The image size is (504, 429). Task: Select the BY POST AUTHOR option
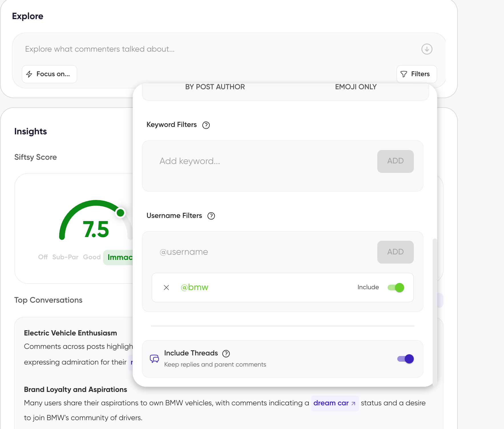(x=215, y=87)
